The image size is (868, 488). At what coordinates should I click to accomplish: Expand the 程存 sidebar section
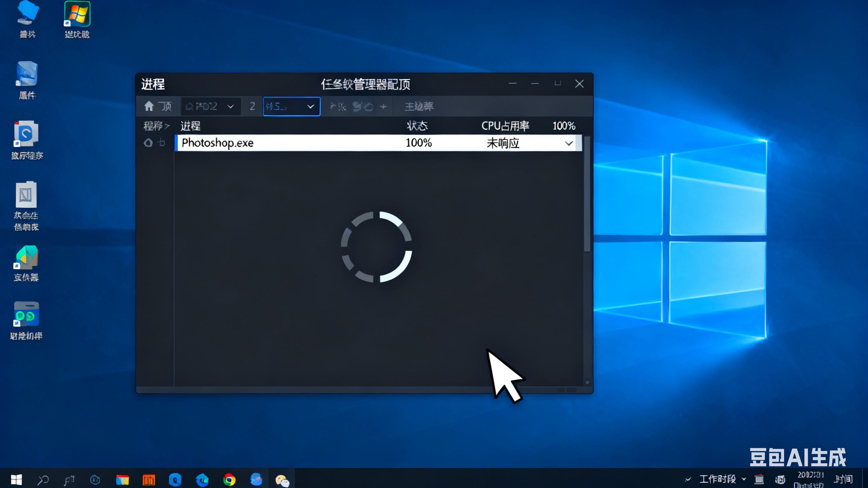pyautogui.click(x=156, y=126)
